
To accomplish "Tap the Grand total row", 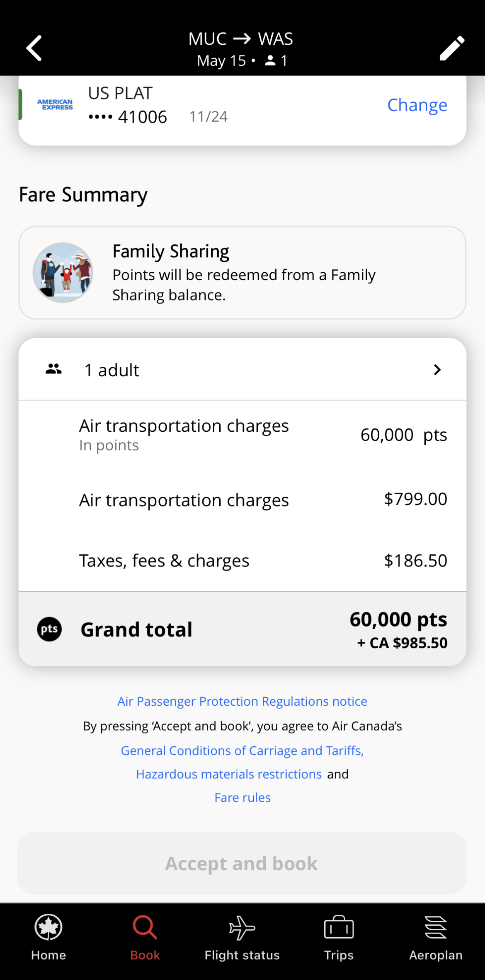I will 242,629.
